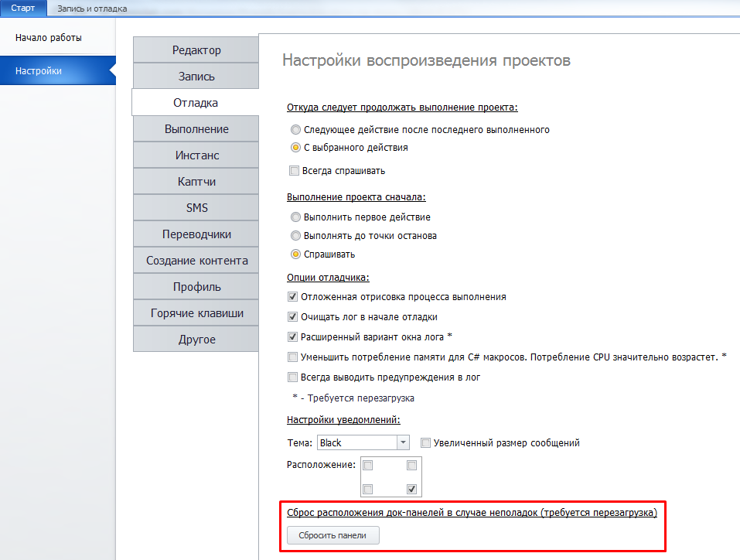Select 'Следующее действие после последнего выполненного' radio
This screenshot has width=740, height=560.
click(x=295, y=129)
